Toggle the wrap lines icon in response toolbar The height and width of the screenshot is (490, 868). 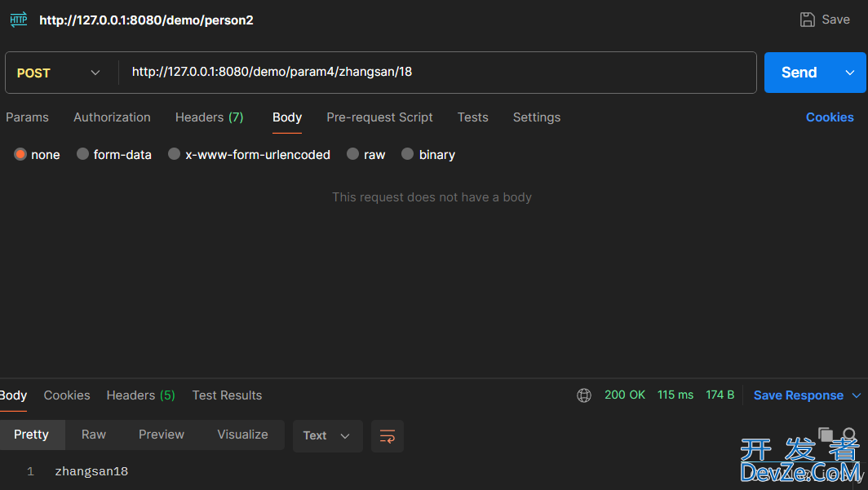[x=387, y=436]
